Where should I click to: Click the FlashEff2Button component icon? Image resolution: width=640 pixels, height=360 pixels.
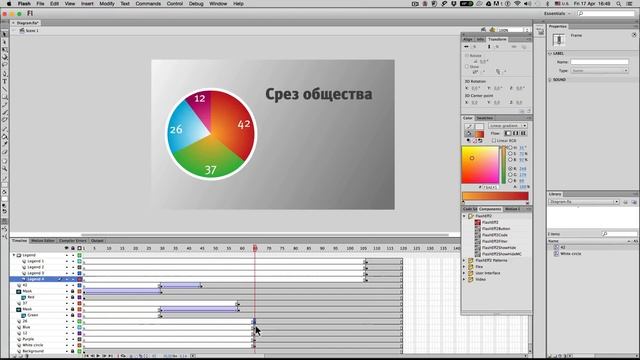478,229
